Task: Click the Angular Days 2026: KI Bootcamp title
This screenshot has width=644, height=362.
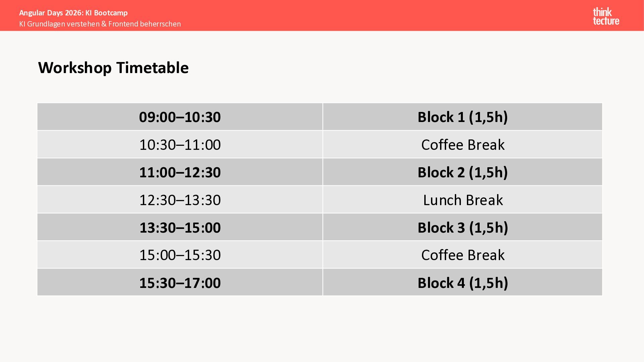Action: point(73,13)
